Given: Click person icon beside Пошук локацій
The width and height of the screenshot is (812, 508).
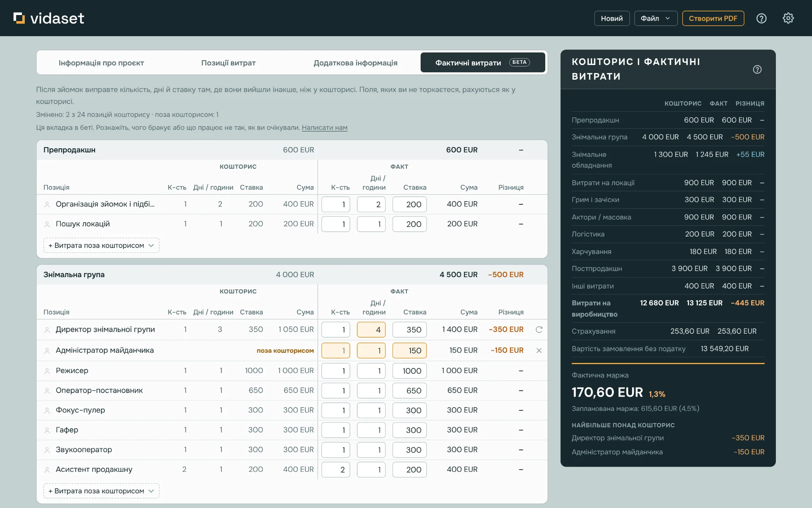Looking at the screenshot, I should point(47,224).
